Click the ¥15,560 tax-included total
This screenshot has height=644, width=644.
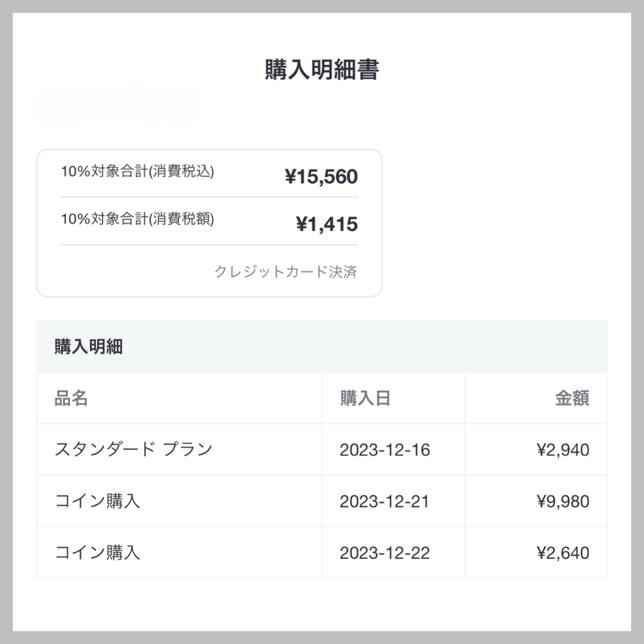pyautogui.click(x=321, y=177)
